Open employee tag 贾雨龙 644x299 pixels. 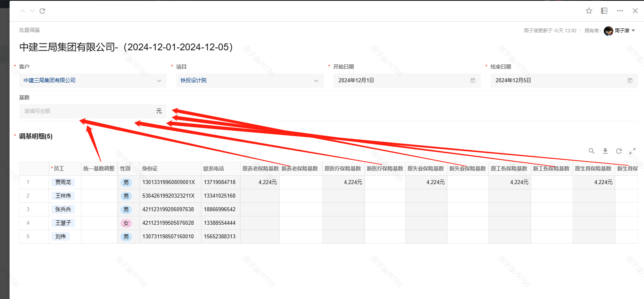click(63, 182)
